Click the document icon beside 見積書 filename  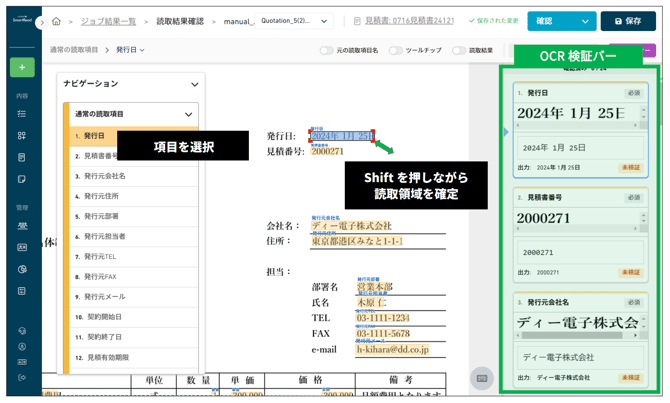click(357, 21)
